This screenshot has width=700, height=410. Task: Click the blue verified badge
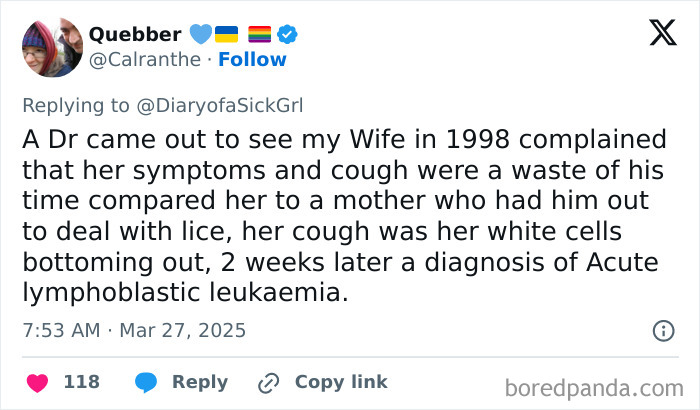(287, 34)
